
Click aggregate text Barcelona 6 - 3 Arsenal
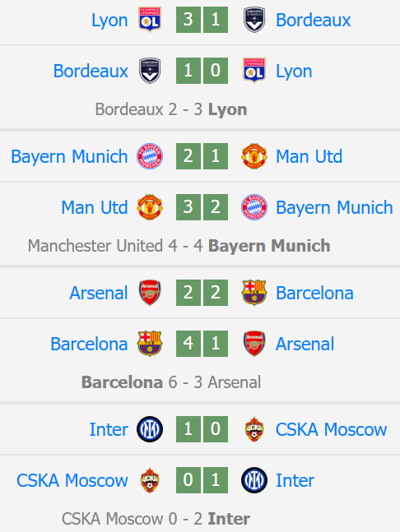pyautogui.click(x=171, y=382)
